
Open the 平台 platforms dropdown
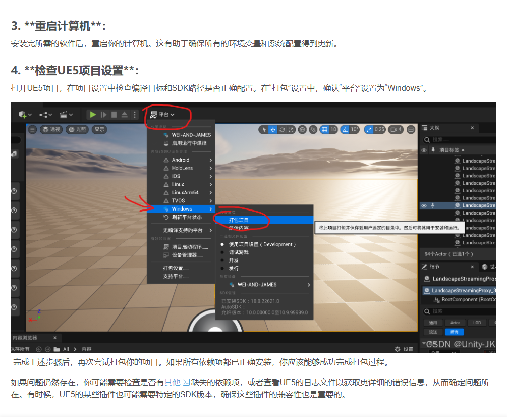click(162, 115)
